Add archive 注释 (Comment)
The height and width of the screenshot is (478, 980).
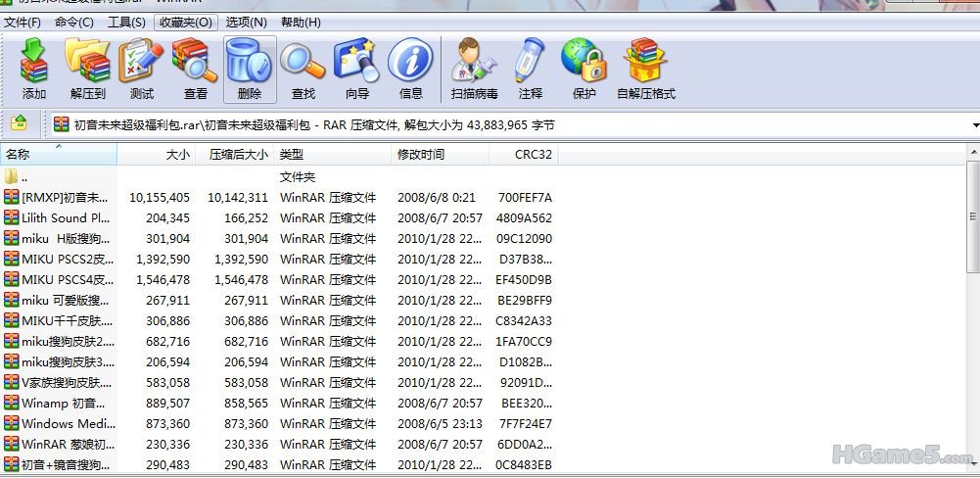point(530,69)
